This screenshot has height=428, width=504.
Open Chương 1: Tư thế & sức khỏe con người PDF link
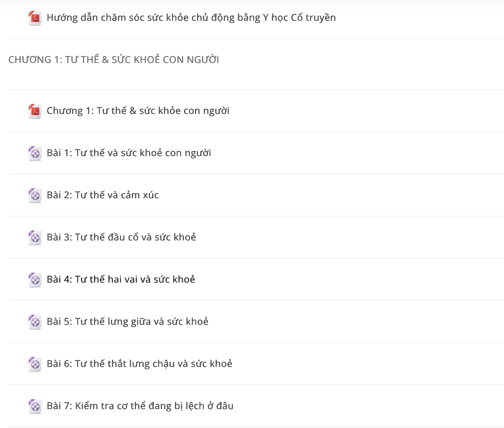pyautogui.click(x=138, y=111)
